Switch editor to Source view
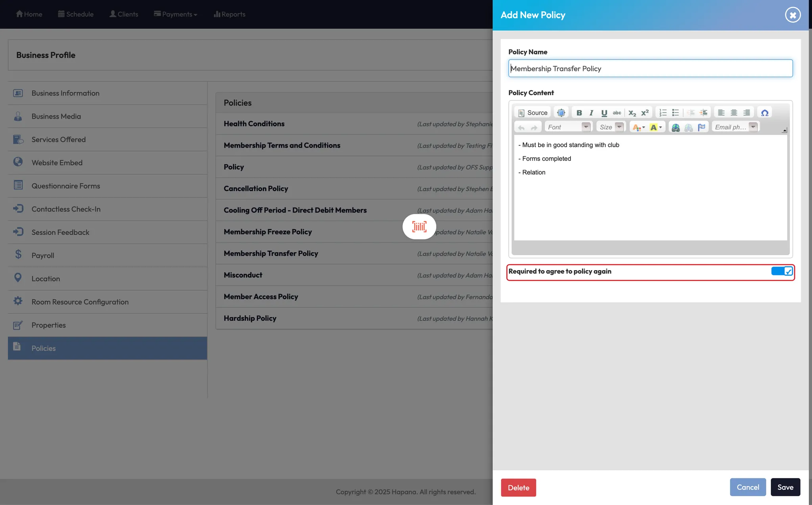This screenshot has height=505, width=812. pyautogui.click(x=532, y=113)
